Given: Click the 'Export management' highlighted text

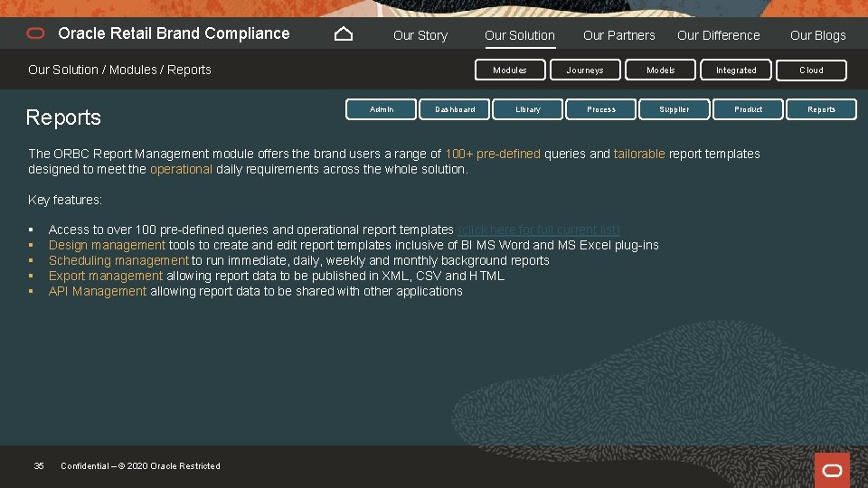Looking at the screenshot, I should [106, 276].
